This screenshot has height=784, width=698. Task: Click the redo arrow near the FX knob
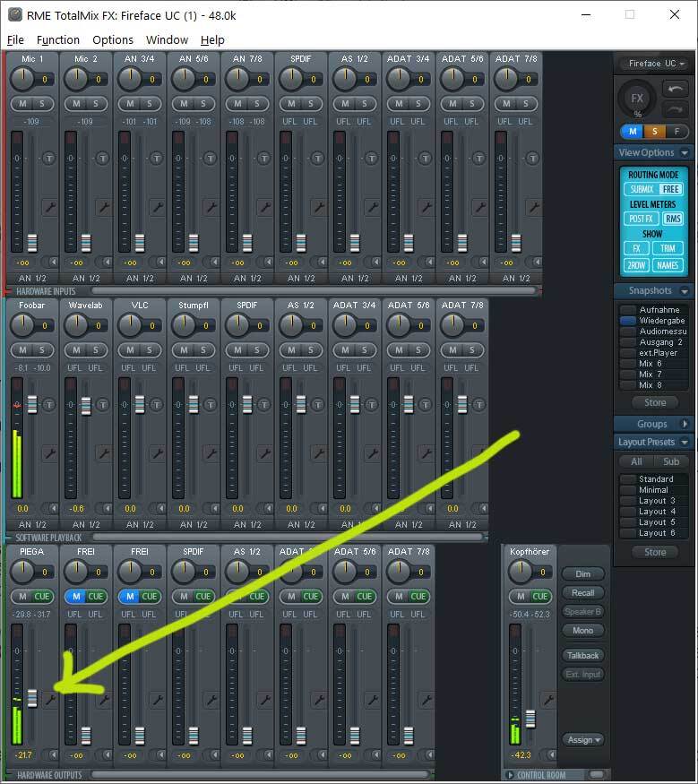tap(673, 109)
